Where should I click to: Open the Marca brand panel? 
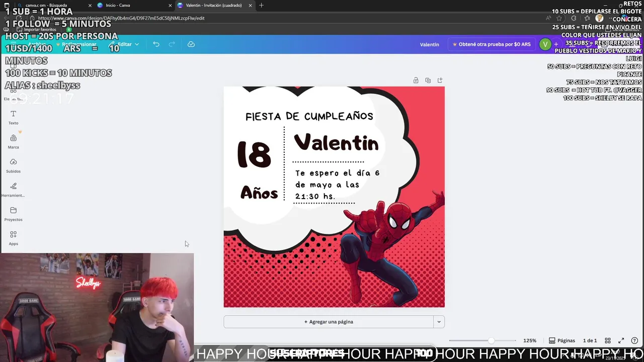pos(14,142)
